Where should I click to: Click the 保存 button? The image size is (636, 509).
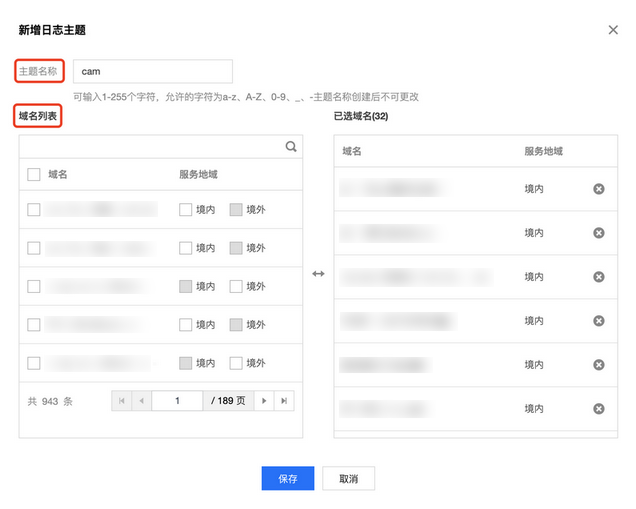[288, 479]
